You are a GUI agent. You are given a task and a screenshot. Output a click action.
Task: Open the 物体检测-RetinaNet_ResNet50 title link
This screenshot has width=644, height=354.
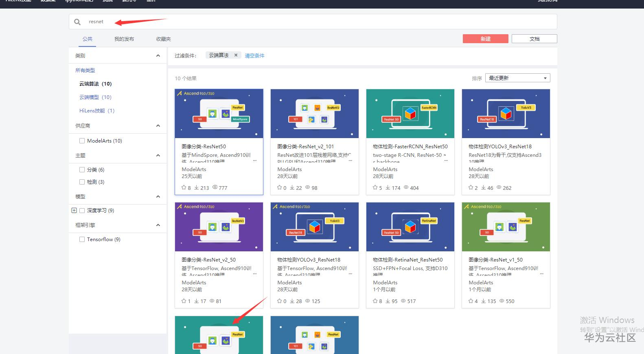[x=407, y=260]
